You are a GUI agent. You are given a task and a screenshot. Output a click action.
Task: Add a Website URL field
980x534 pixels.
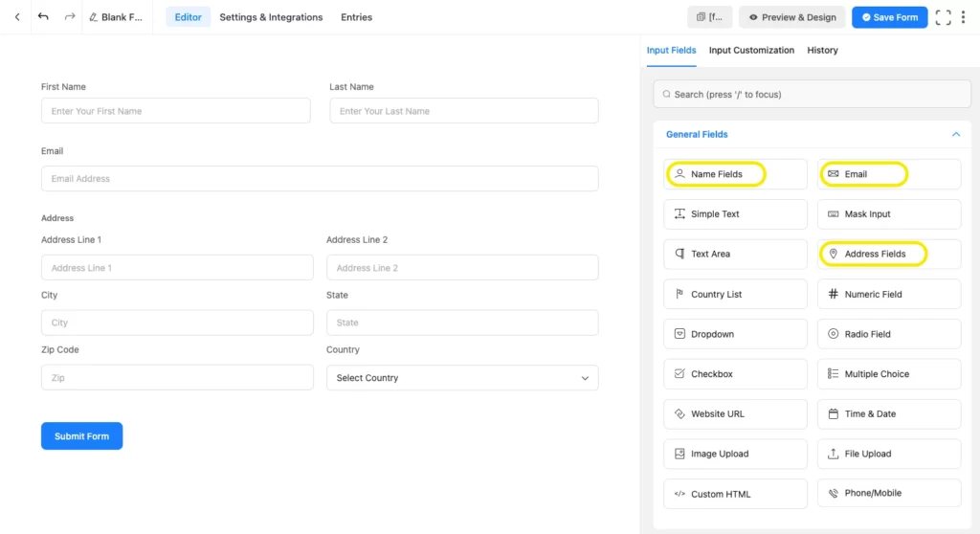(735, 414)
